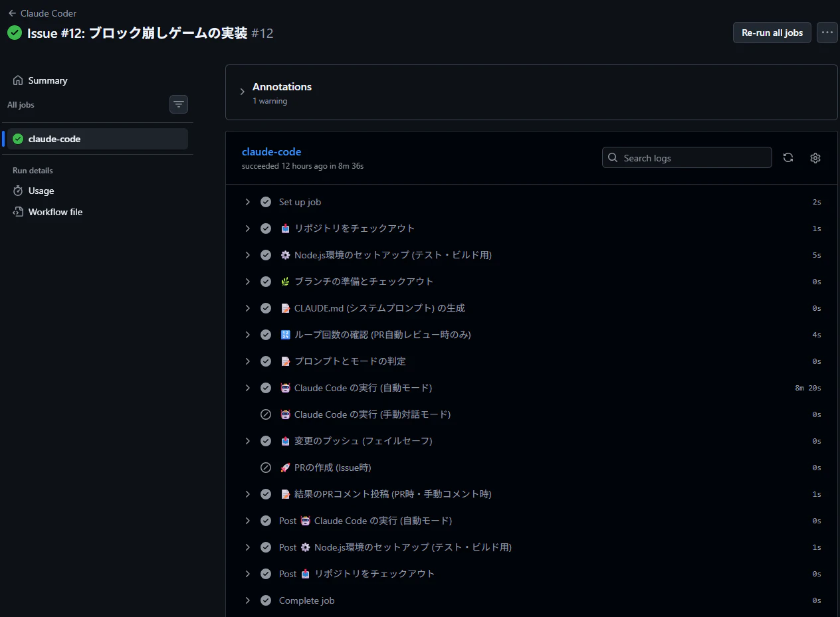
Task: Open the three-dot more options menu
Action: click(x=827, y=33)
